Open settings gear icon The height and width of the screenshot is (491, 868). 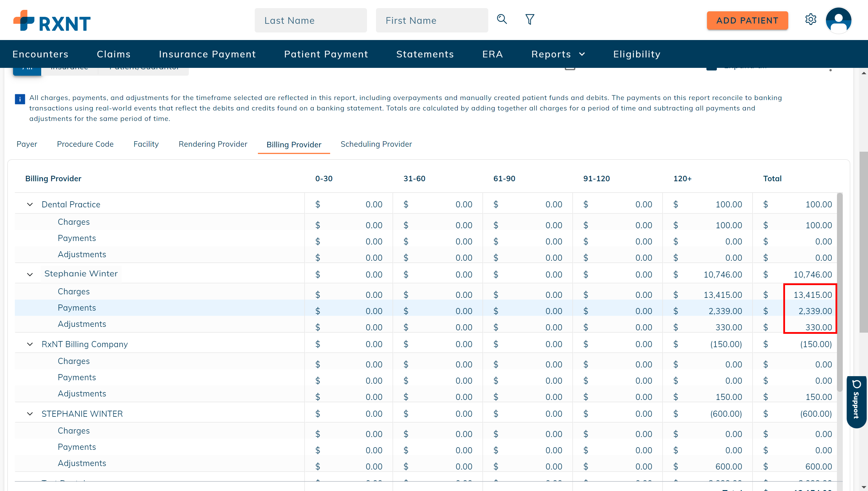pos(810,19)
